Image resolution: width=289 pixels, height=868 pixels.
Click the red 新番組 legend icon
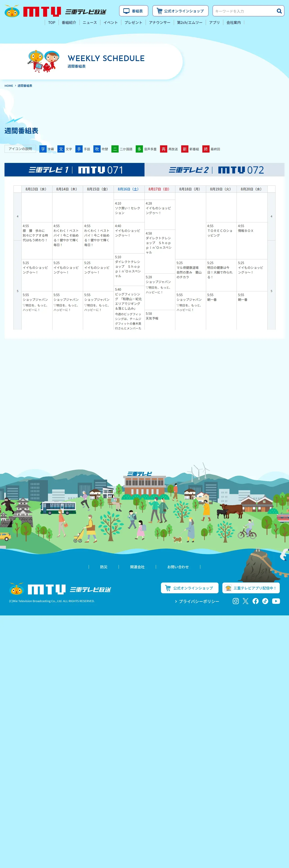point(184,148)
